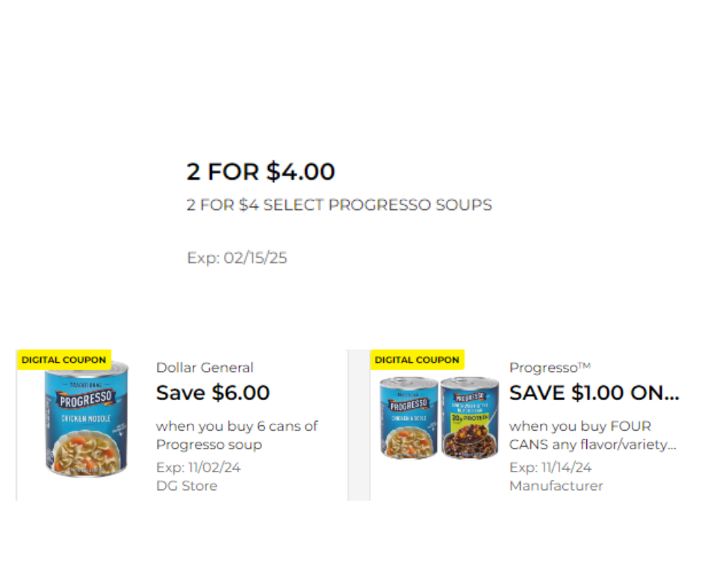Select the 2 FOR $4.00 deal heading
This screenshot has width=702, height=588.
[261, 172]
